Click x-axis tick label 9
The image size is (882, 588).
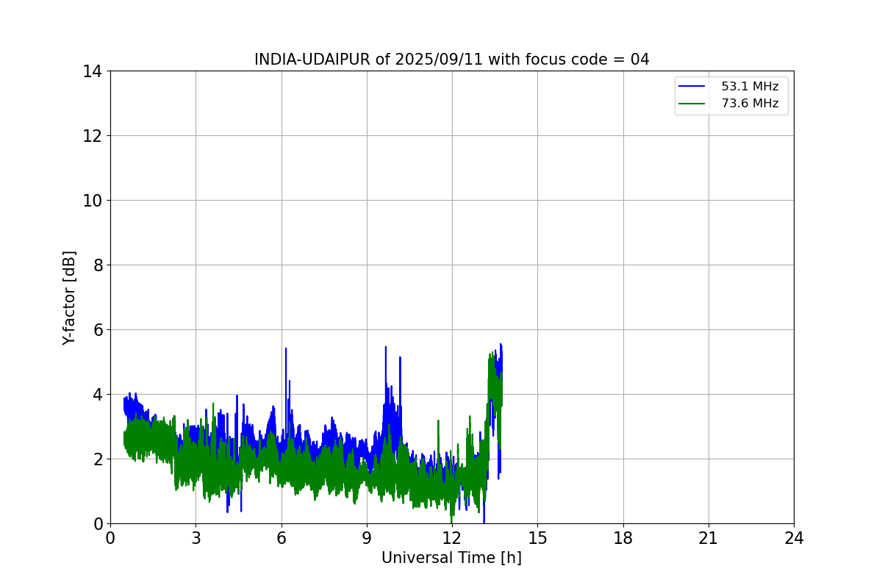[367, 538]
